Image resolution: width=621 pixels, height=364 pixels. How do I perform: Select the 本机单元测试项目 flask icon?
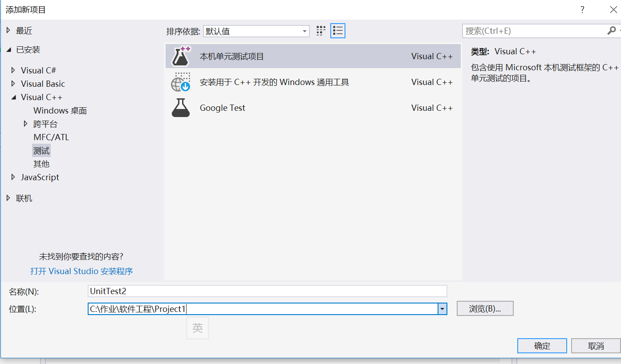click(181, 56)
